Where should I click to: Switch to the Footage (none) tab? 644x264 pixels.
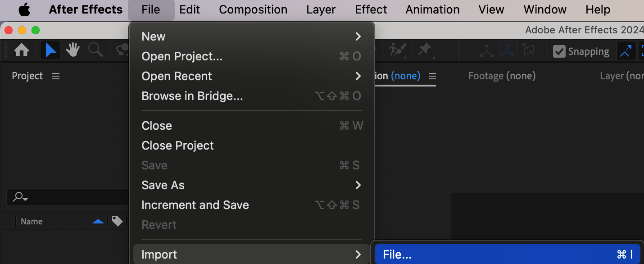tap(502, 76)
